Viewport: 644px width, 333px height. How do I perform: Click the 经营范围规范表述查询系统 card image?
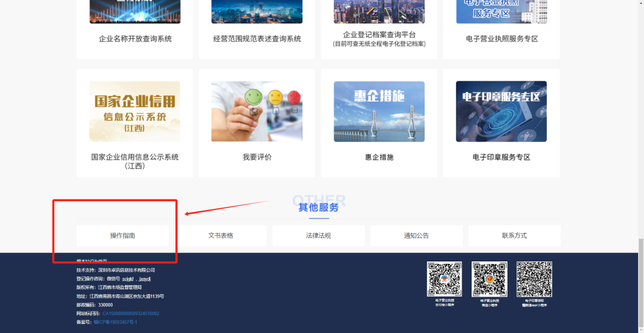tap(256, 11)
